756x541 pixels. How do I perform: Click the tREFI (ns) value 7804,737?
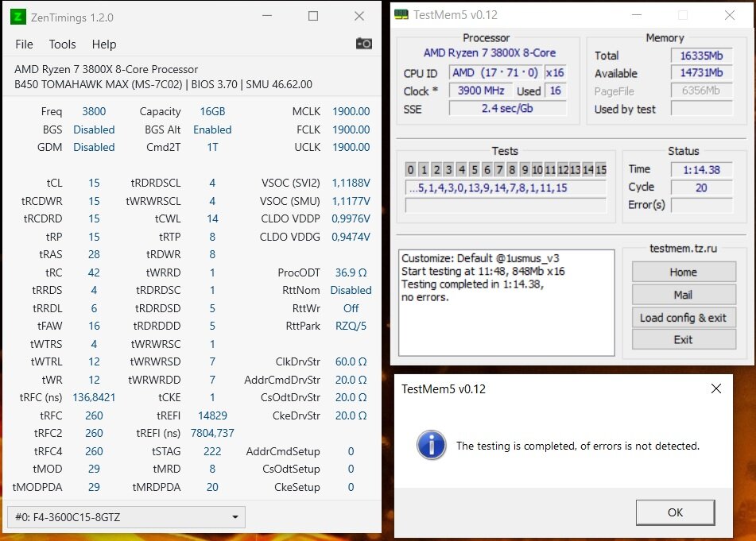coord(212,433)
